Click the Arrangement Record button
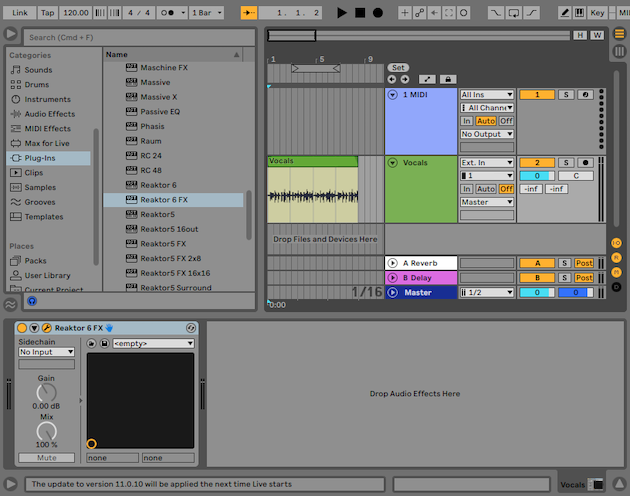 [x=377, y=12]
